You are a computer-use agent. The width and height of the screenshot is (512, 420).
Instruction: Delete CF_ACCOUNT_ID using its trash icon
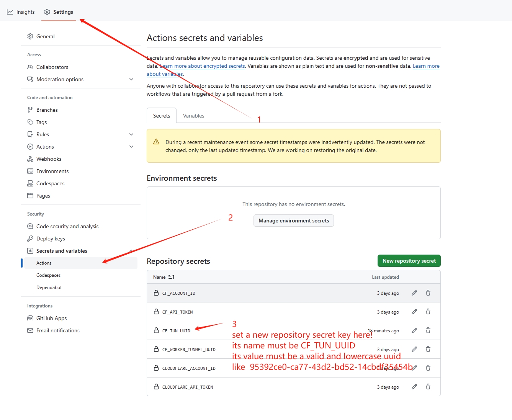pyautogui.click(x=428, y=293)
